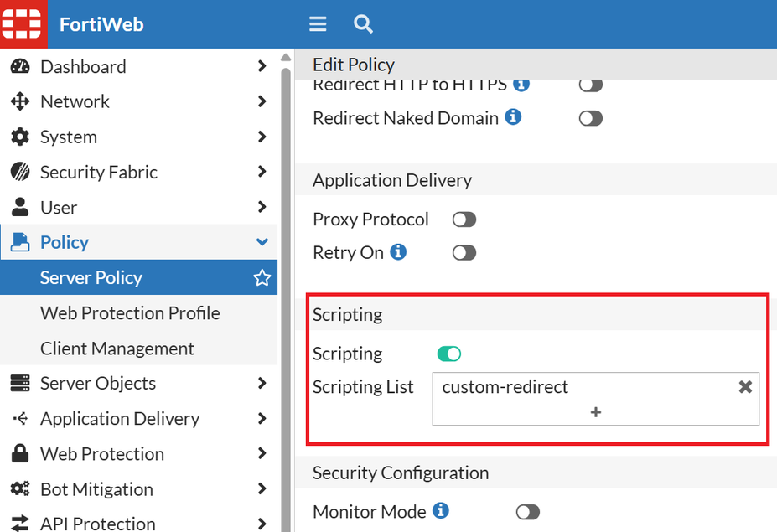Enable the Redirect Naked Domain toggle
Image resolution: width=777 pixels, height=532 pixels.
[x=591, y=119]
